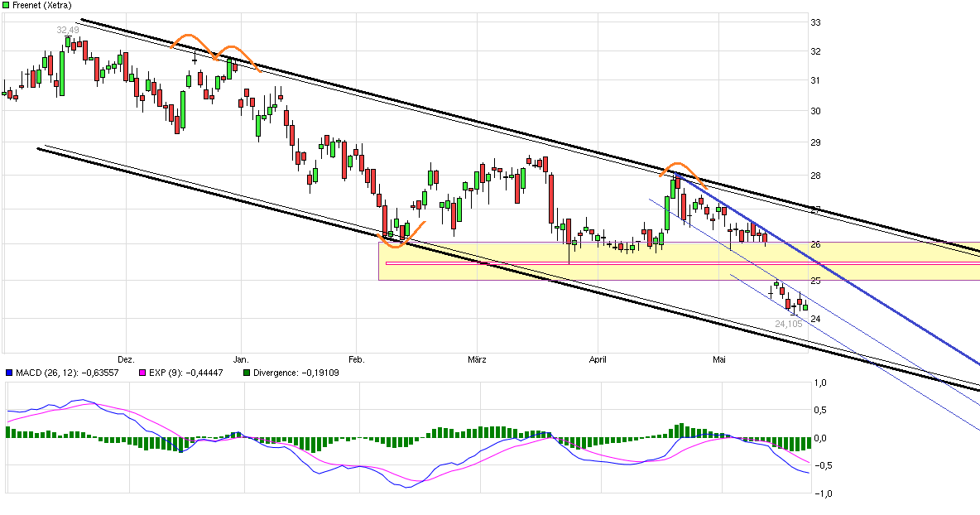
Task: Click the April month axis label
Action: pyautogui.click(x=598, y=359)
